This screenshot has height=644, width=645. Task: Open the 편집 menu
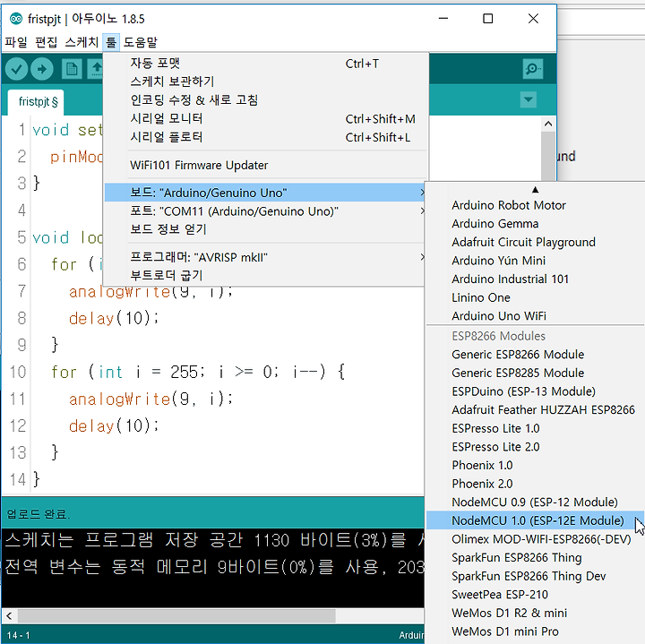click(46, 42)
